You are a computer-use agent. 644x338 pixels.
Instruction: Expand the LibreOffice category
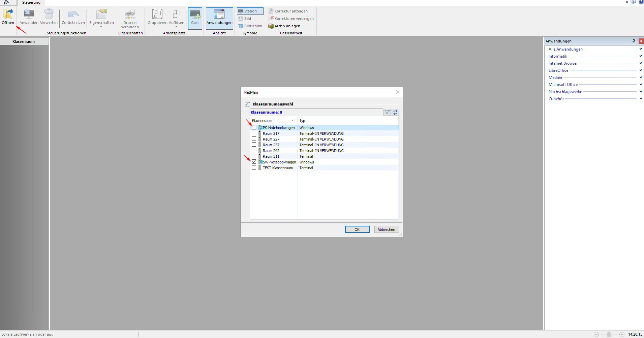(641, 70)
